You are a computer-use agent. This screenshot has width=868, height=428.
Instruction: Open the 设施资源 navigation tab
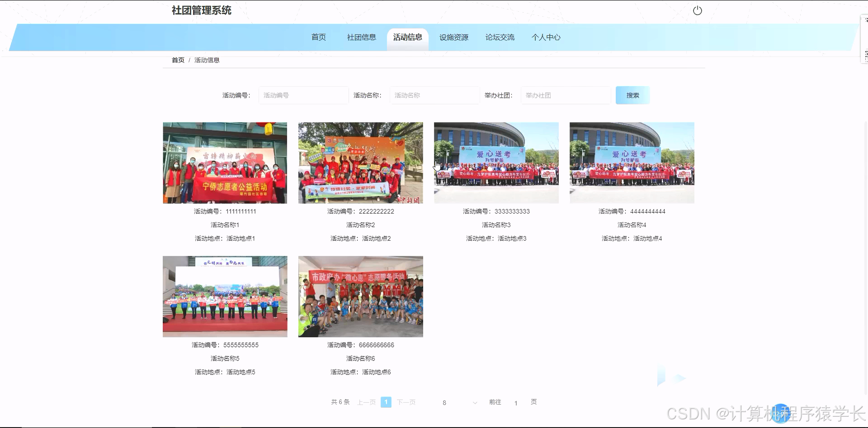[454, 37]
